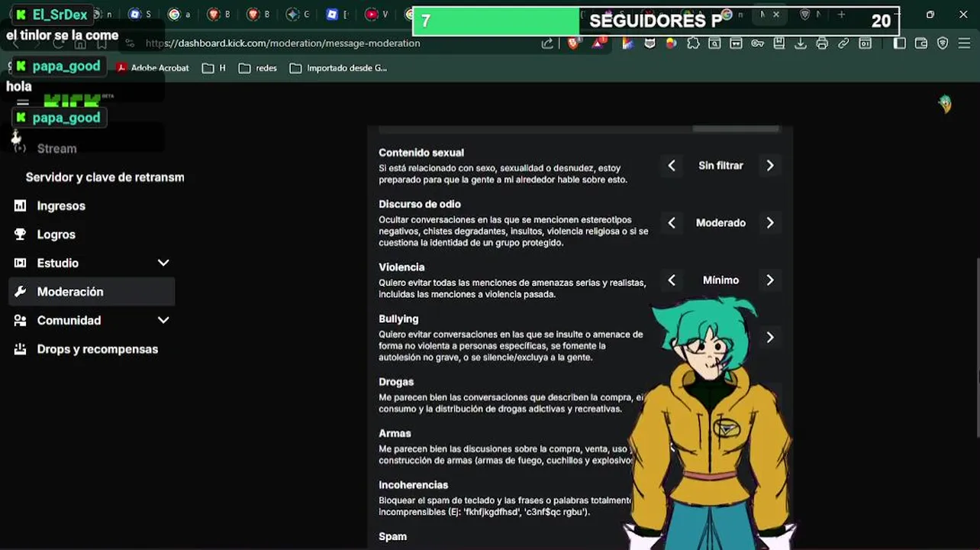
Task: Click the Comunidad people icon
Action: pyautogui.click(x=21, y=320)
